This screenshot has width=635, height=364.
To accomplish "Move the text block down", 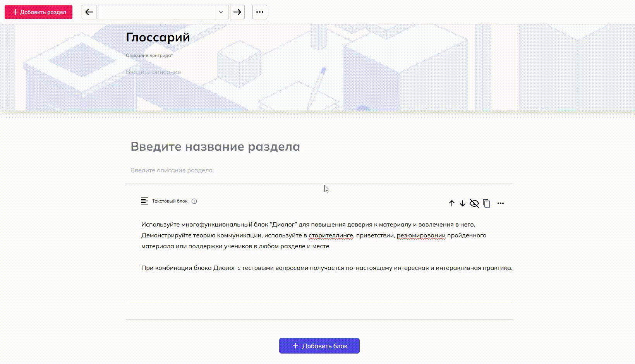I will [x=463, y=203].
